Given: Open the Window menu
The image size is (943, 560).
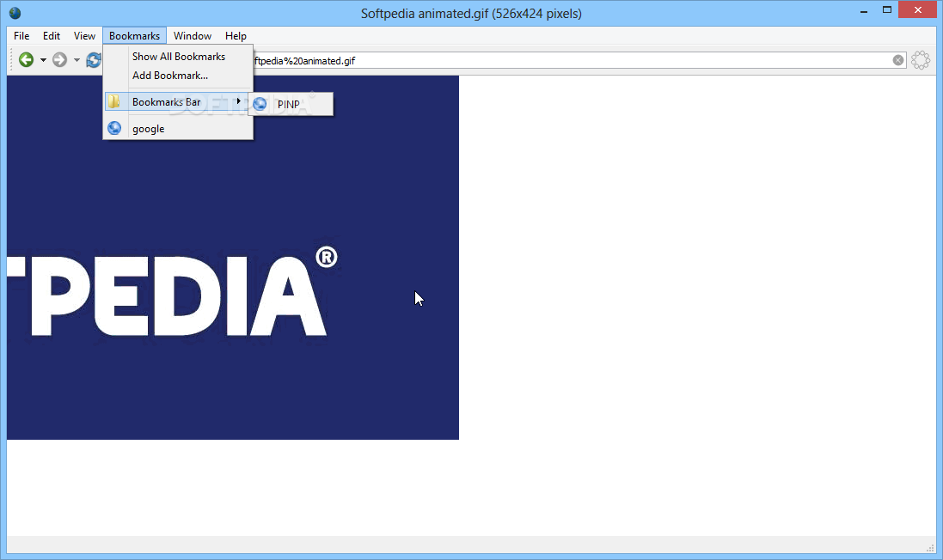Looking at the screenshot, I should tap(193, 36).
